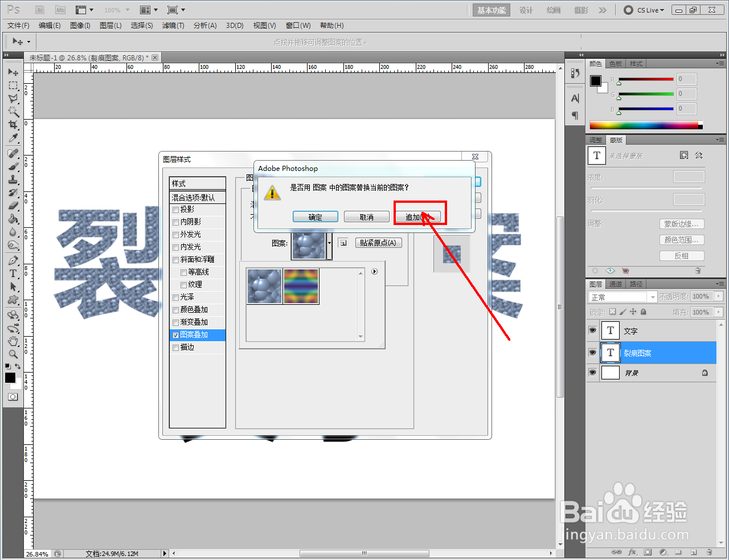Select the Eyedropper tool
729x560 pixels.
(x=13, y=138)
